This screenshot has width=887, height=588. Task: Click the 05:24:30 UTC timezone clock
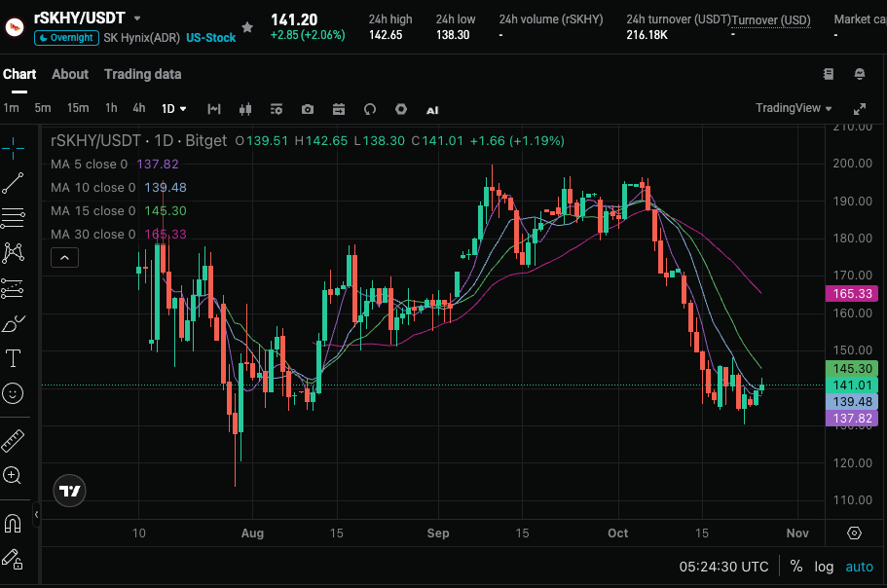point(723,567)
